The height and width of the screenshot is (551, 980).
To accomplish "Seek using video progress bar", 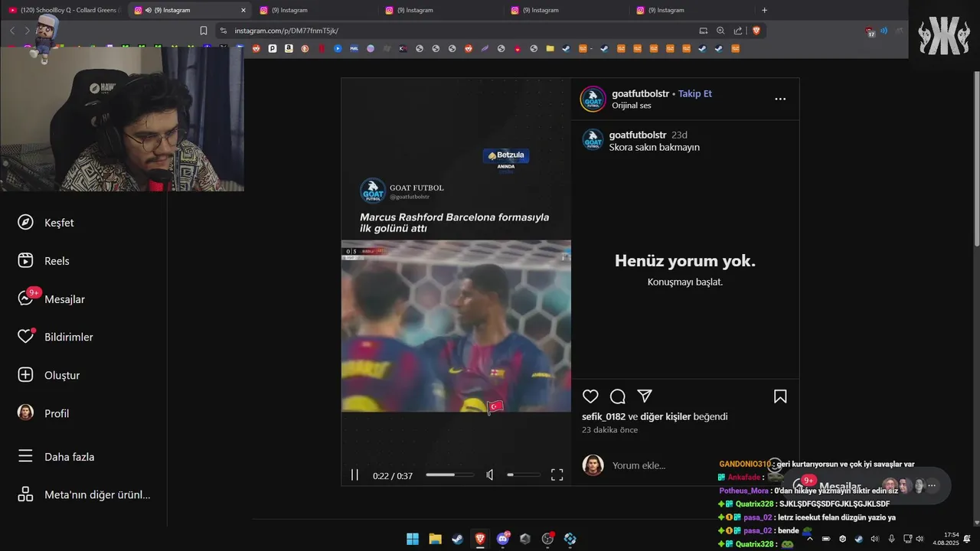I will coord(449,475).
